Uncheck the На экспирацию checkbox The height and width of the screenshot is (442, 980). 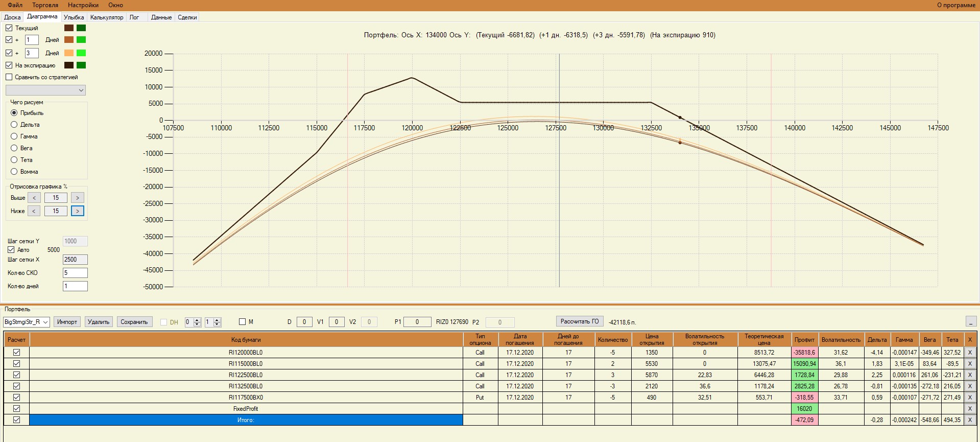coord(9,65)
